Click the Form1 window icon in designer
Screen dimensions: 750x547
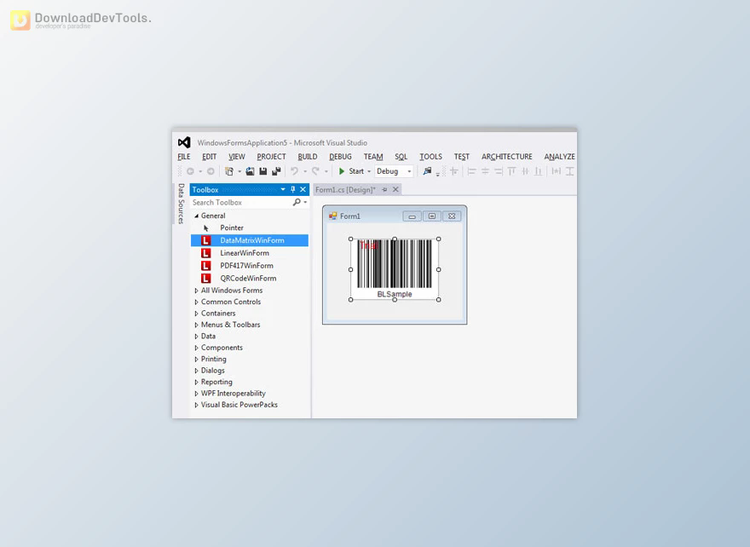click(x=333, y=216)
